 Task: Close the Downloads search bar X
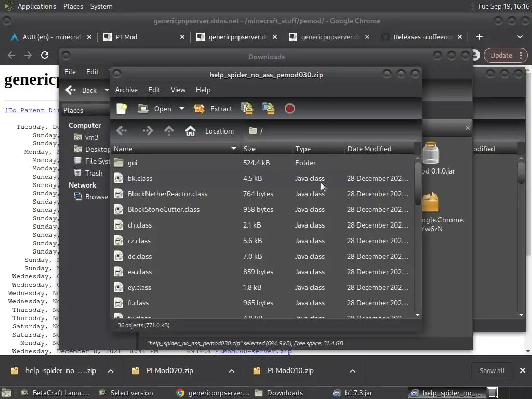pyautogui.click(x=467, y=128)
